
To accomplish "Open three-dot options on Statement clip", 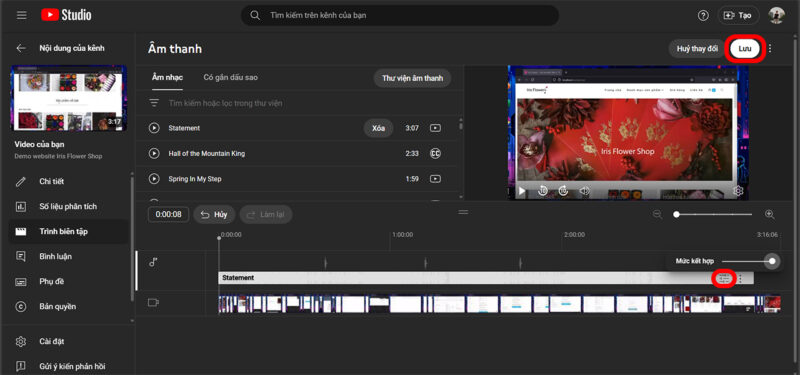I will click(x=740, y=278).
